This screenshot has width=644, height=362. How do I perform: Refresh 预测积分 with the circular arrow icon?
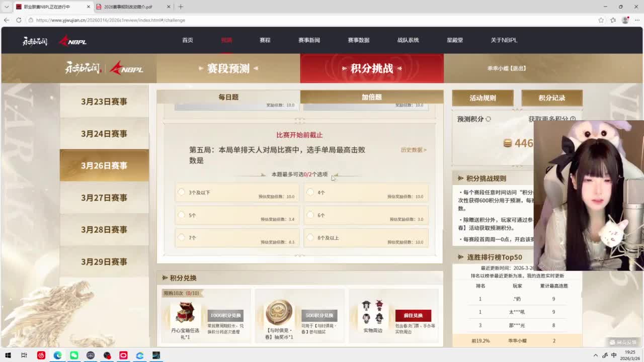coord(488,119)
